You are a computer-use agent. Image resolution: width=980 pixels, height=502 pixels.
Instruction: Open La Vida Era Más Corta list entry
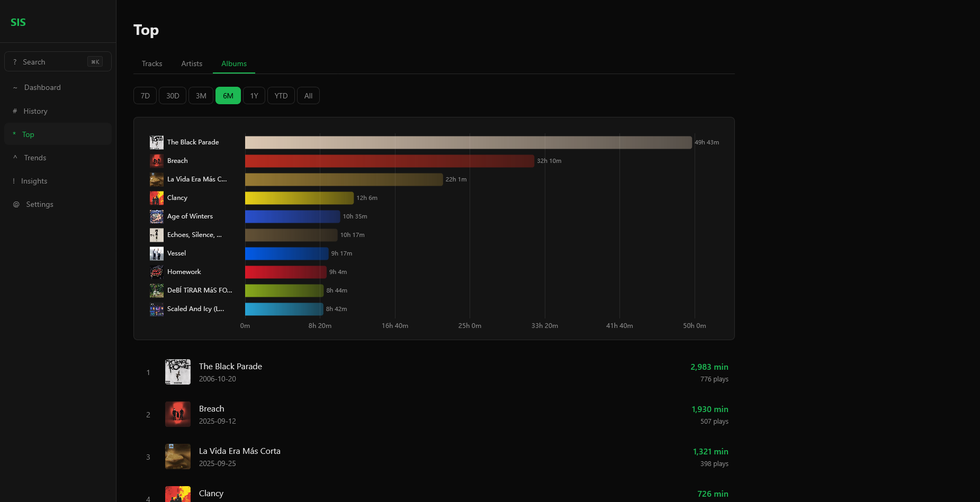point(240,451)
